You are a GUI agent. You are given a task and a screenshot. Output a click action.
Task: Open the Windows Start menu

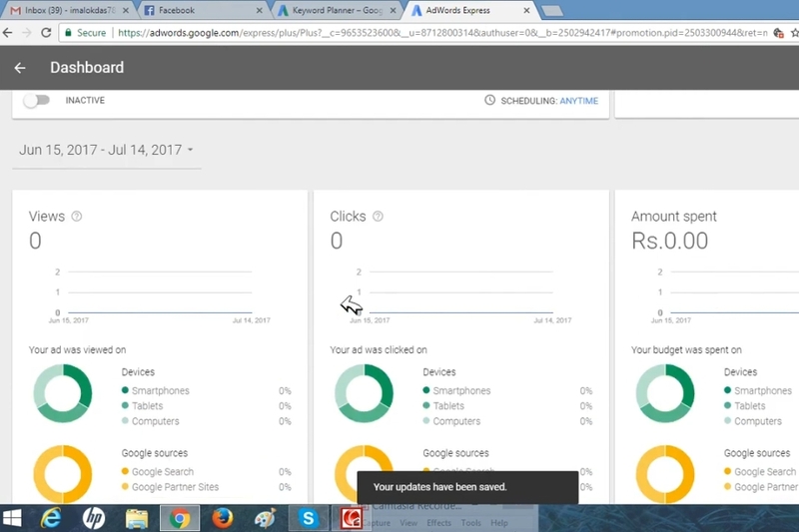pyautogui.click(x=12, y=518)
